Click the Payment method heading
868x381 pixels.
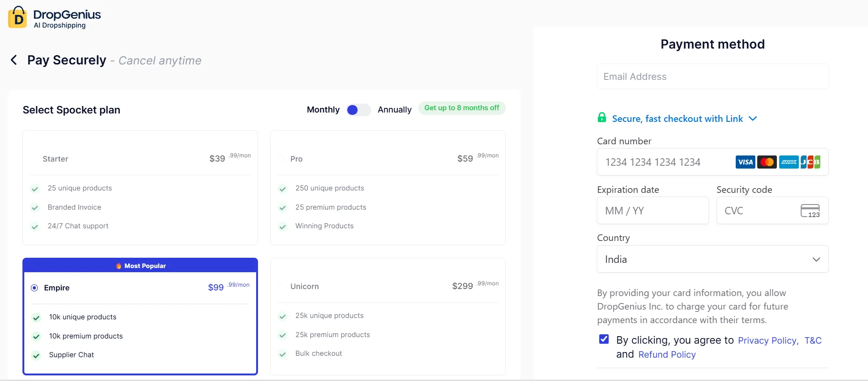click(x=712, y=44)
